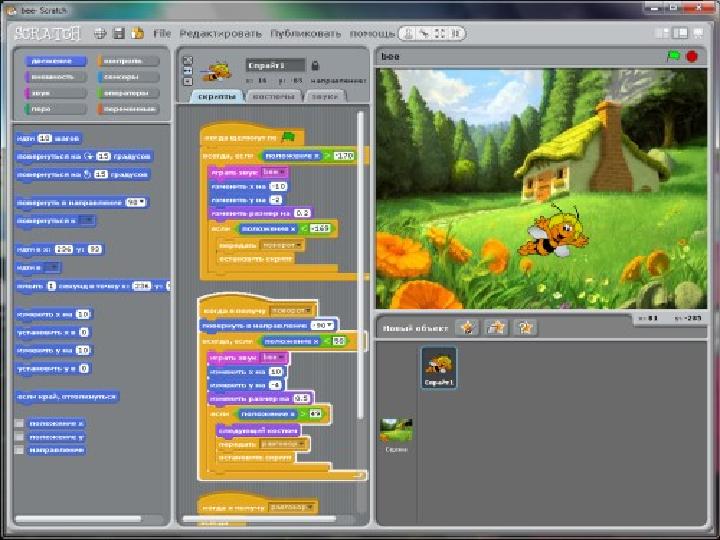Paint a new sprite button

tap(467, 327)
